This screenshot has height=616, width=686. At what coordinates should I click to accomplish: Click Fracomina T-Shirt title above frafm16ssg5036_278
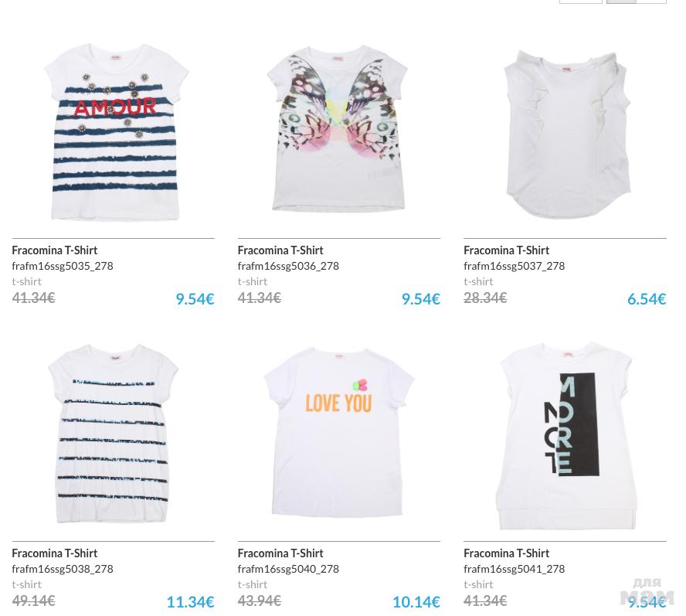click(x=280, y=250)
